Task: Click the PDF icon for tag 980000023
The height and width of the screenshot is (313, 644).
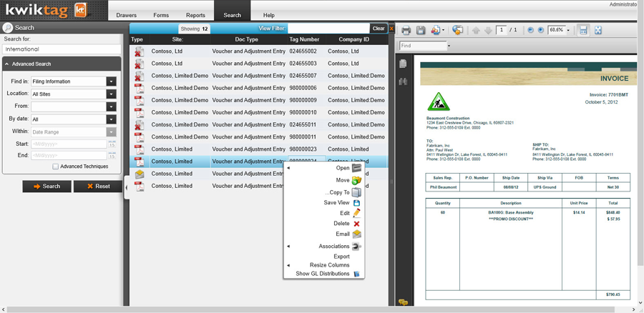Action: (x=140, y=149)
